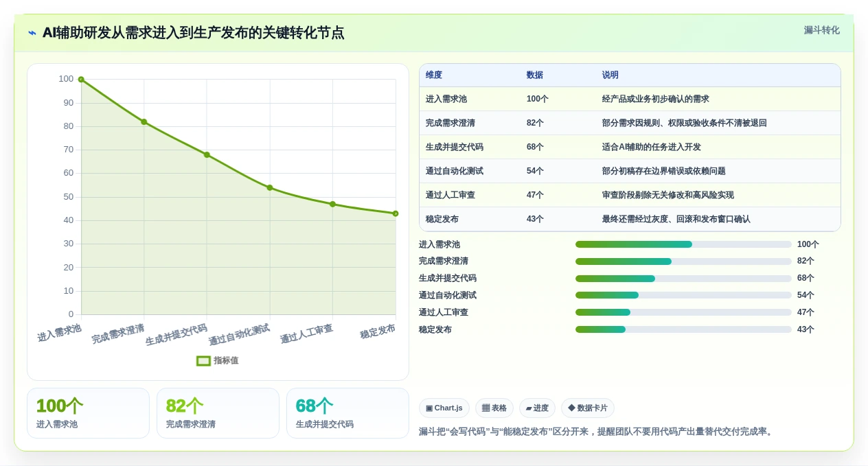868x466 pixels.
Task: Click the 指标值 legend label text
Action: pos(226,360)
